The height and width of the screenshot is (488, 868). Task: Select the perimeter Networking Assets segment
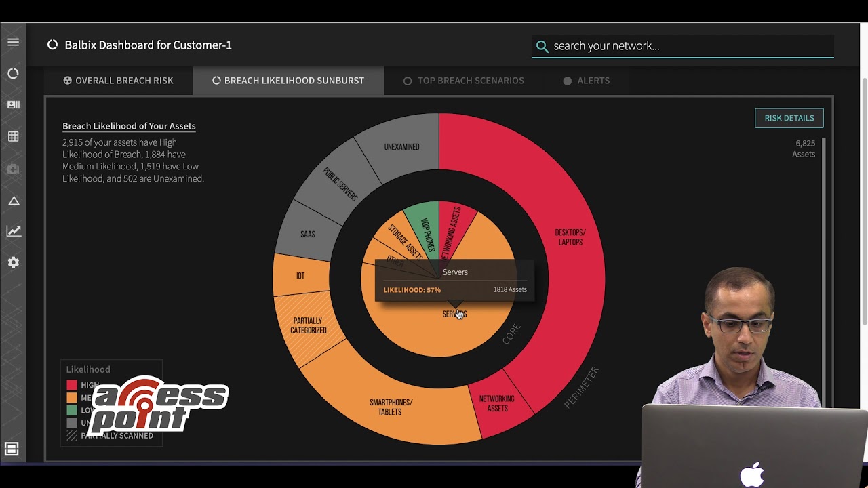497,403
